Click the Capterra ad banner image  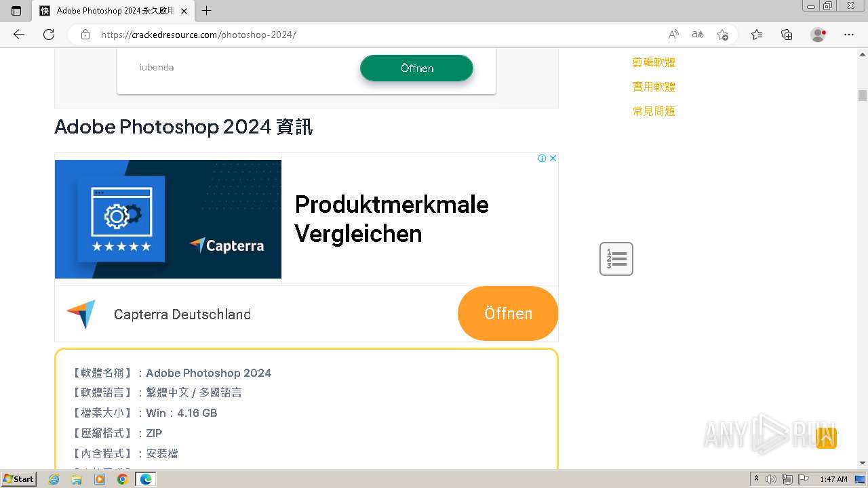(168, 219)
